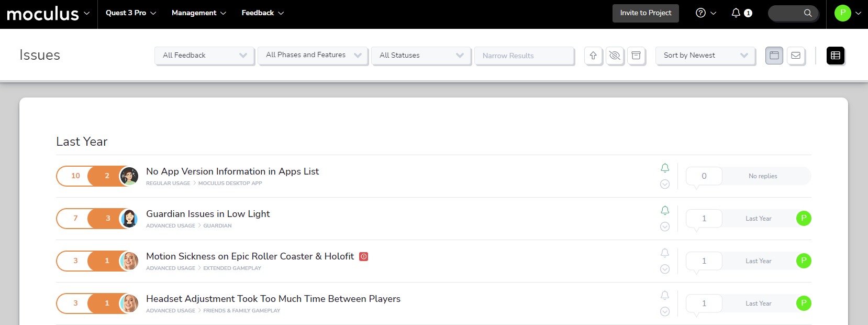Click the red alert badge on Motion Sickness
868x325 pixels.
(x=364, y=256)
